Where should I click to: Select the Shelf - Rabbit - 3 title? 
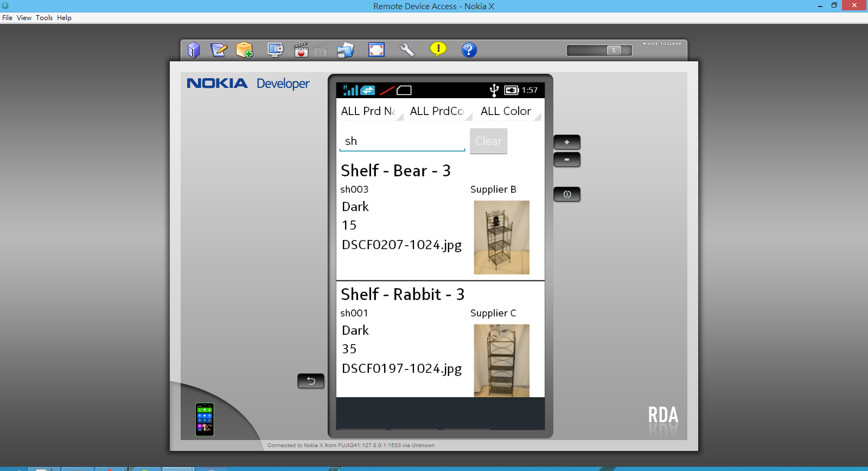coord(403,295)
